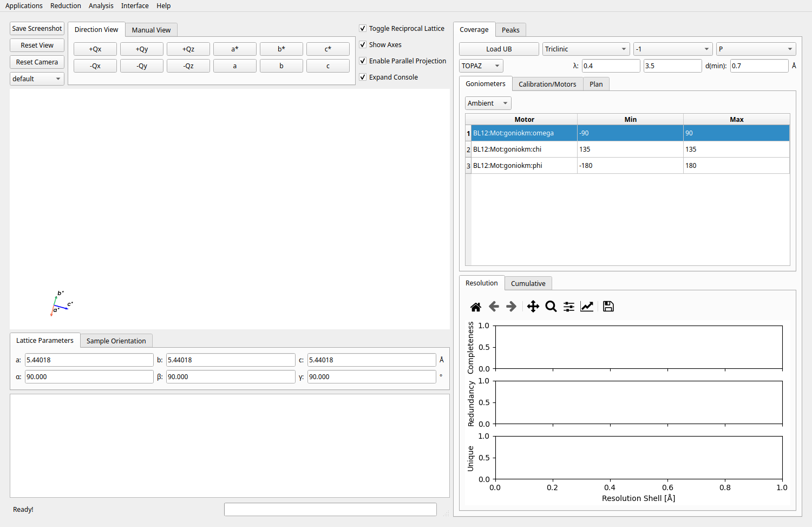The height and width of the screenshot is (527, 812).
Task: Click the Save figure floppy icon
Action: [608, 307]
